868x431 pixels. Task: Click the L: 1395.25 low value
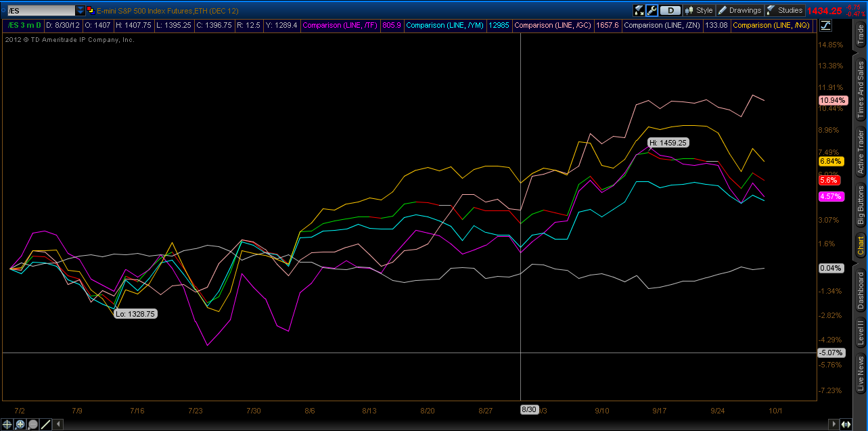[173, 25]
